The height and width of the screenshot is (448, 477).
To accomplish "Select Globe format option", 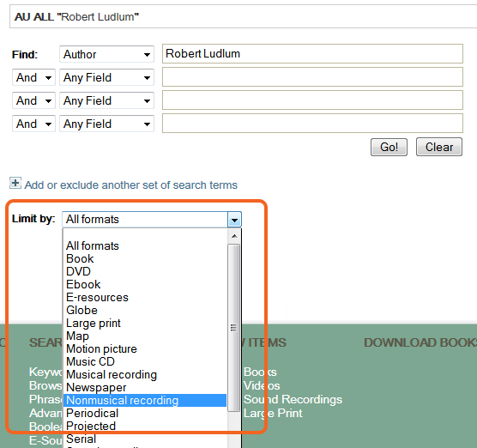I will click(x=145, y=310).
